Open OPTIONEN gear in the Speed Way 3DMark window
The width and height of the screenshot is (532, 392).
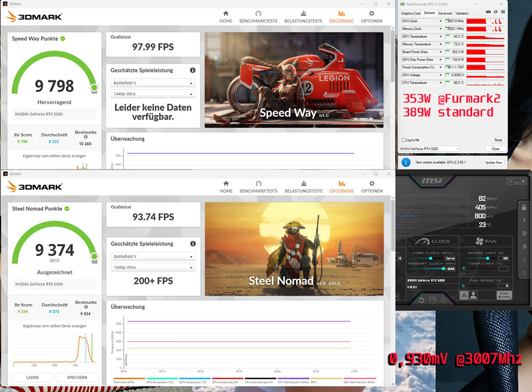point(371,17)
